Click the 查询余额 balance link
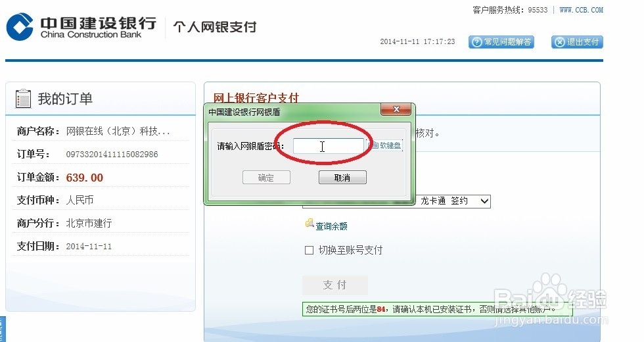644x342 pixels. click(331, 226)
